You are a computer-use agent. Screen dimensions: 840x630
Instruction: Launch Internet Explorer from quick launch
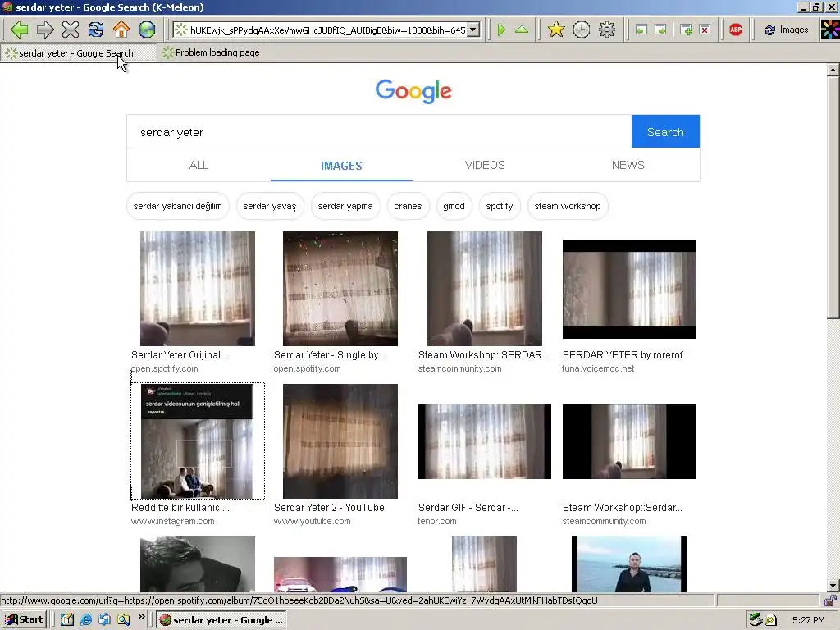(x=85, y=620)
